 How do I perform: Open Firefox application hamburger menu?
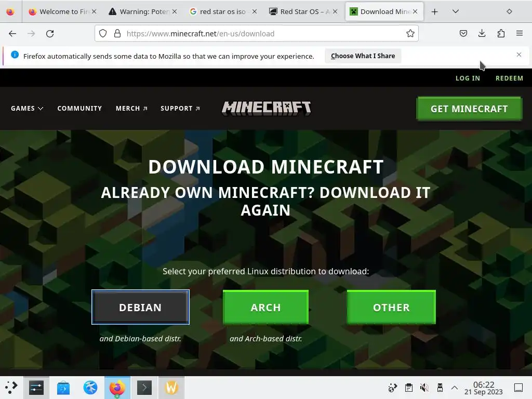coord(520,34)
